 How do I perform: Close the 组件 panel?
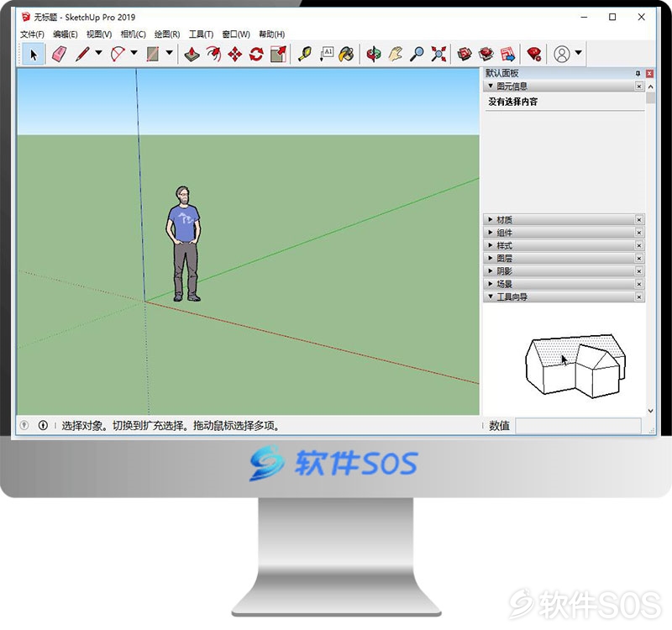[x=639, y=233]
